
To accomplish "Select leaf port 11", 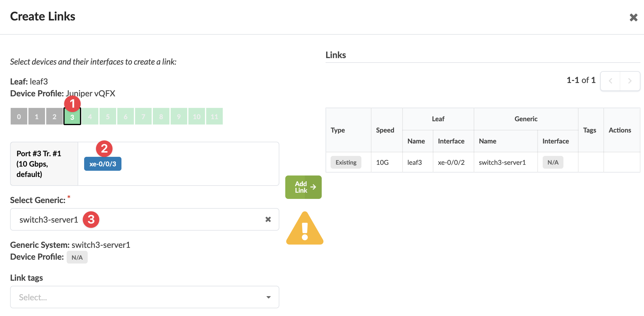I will (214, 116).
